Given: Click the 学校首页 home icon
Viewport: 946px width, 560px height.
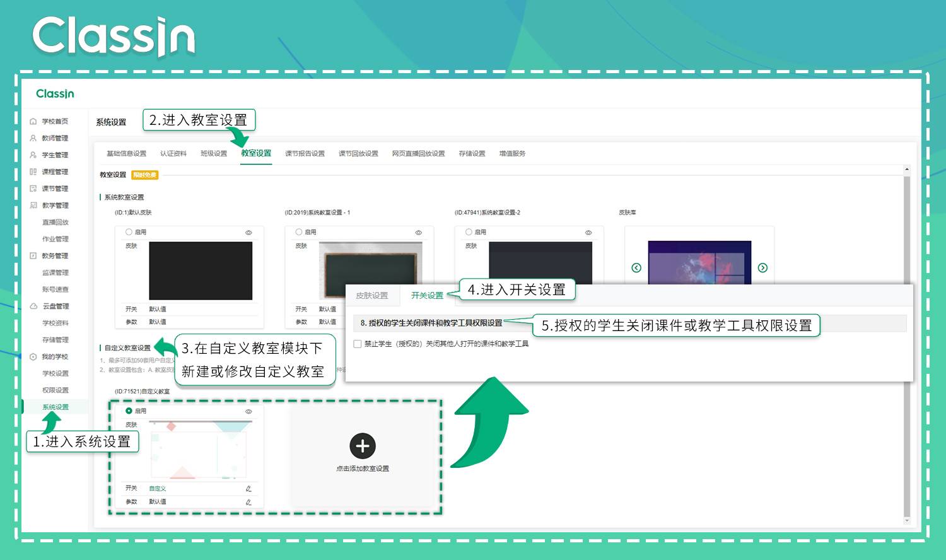Looking at the screenshot, I should [x=33, y=121].
